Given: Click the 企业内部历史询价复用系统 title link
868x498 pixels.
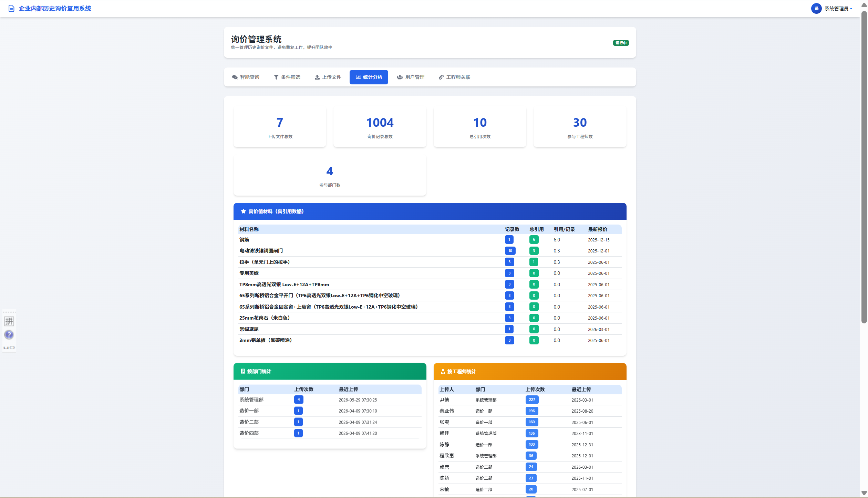Looking at the screenshot, I should point(55,8).
